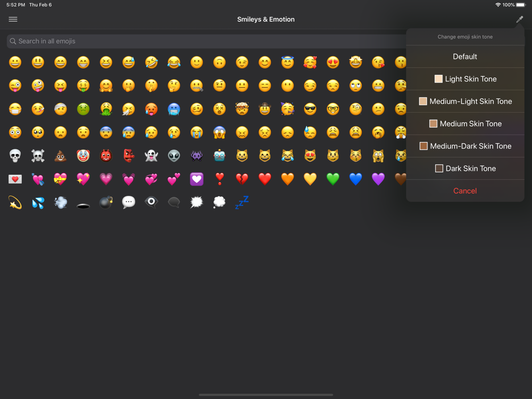Viewport: 532px width, 399px height.
Task: Choose the flushed face emoji
Action: (15, 132)
